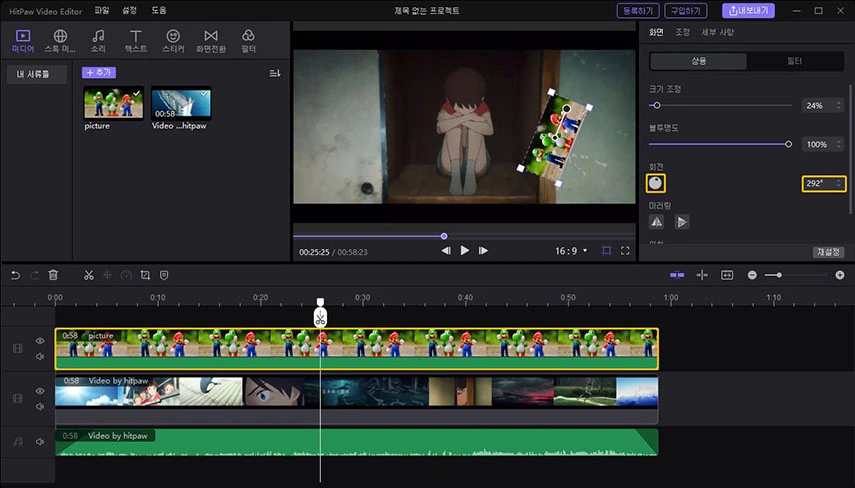Mirror the clip vertically

click(x=682, y=221)
